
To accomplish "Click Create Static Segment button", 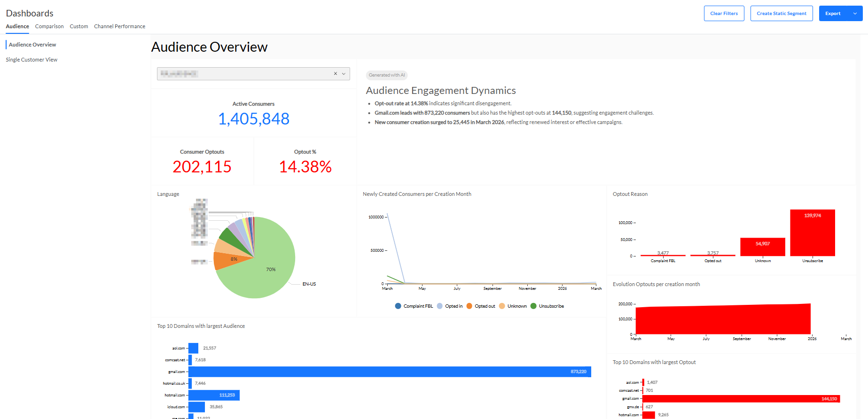I will 781,14.
